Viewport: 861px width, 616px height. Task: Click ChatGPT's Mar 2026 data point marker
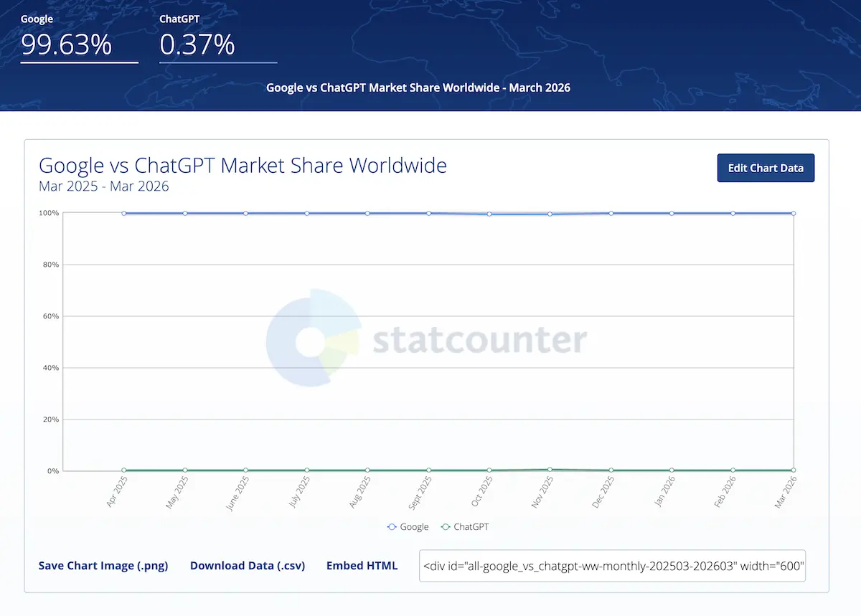[794, 470]
